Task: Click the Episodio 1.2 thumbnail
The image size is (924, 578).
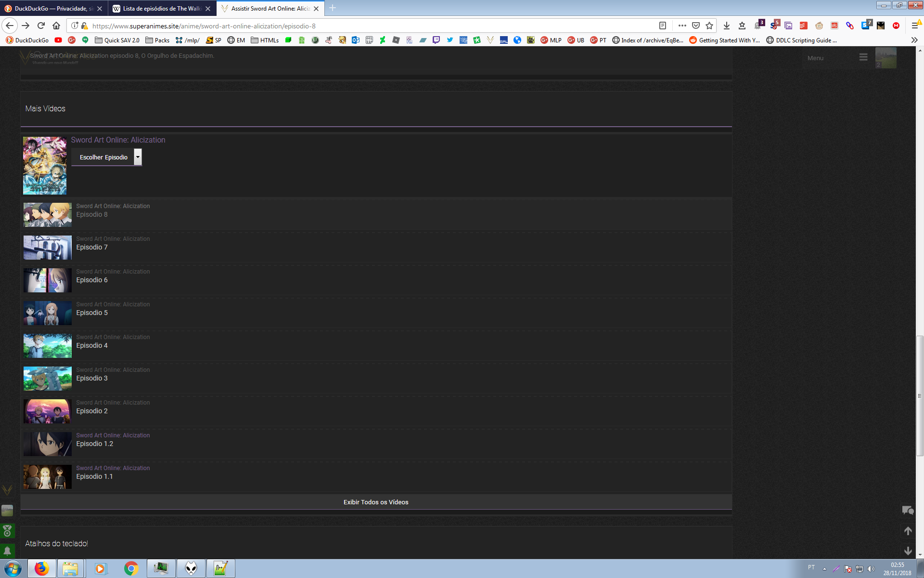Action: pos(48,444)
